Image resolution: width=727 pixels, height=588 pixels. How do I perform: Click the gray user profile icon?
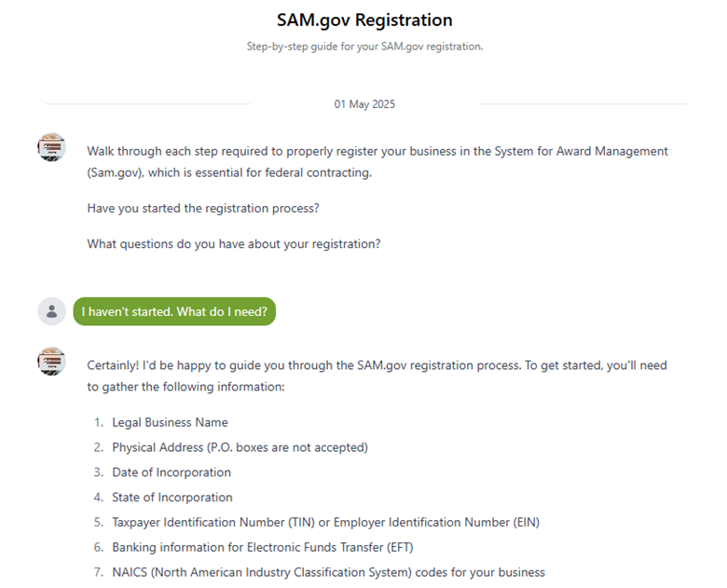51,311
